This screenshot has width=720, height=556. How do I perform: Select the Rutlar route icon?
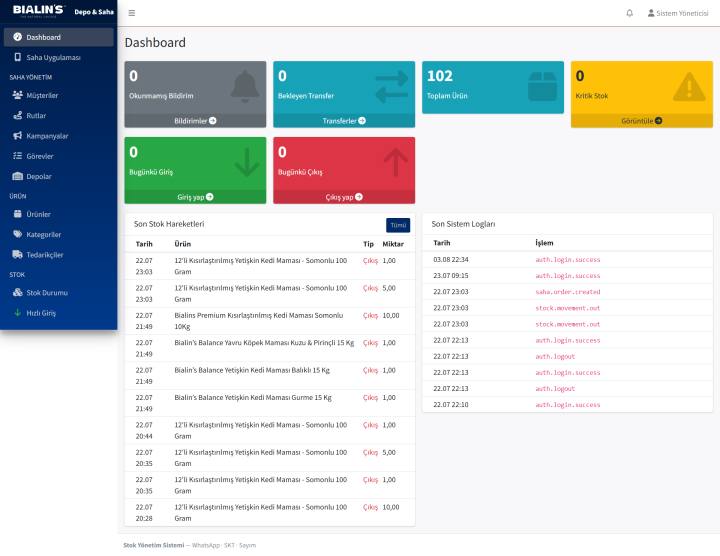[17, 115]
